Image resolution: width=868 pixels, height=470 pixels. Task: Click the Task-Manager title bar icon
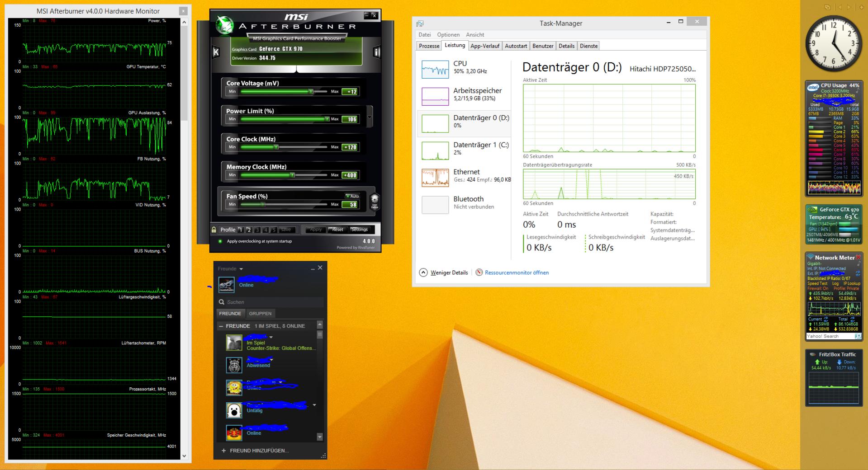[420, 23]
